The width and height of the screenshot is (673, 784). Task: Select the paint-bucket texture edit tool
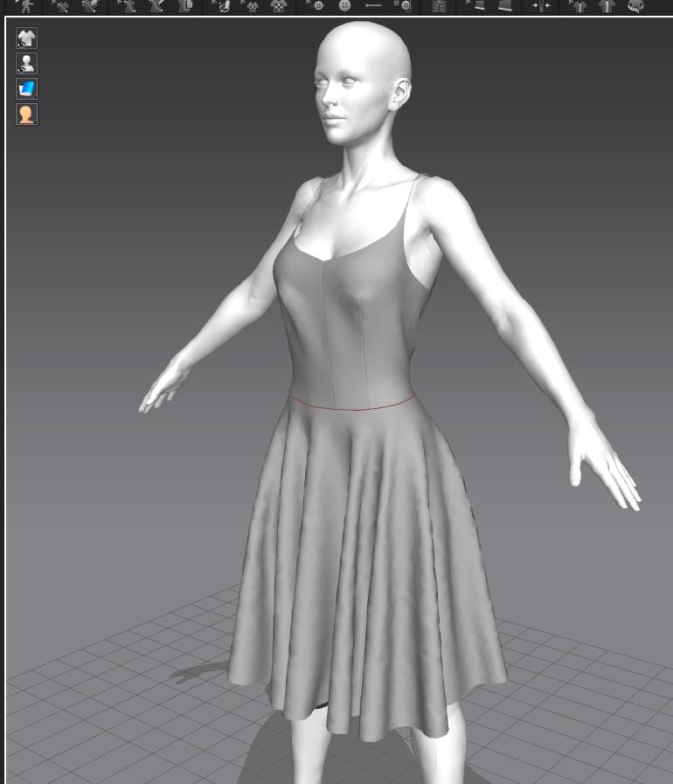(x=221, y=5)
